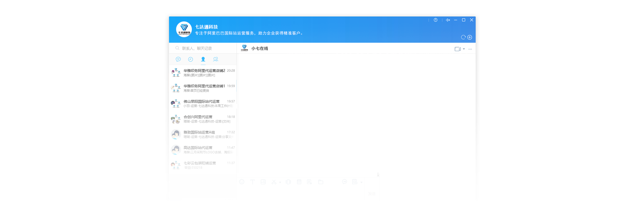Expand the video call dropdown arrow
Viewport: 644px width, 201px height.
click(464, 49)
